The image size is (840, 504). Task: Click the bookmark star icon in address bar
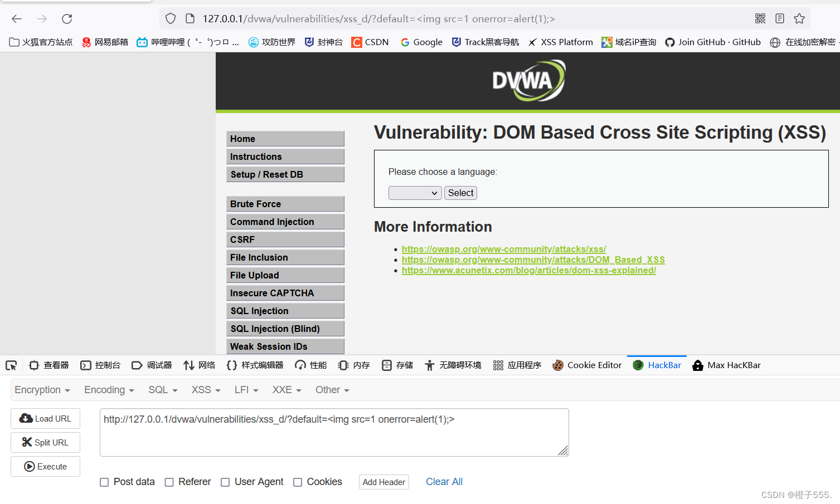pyautogui.click(x=799, y=19)
